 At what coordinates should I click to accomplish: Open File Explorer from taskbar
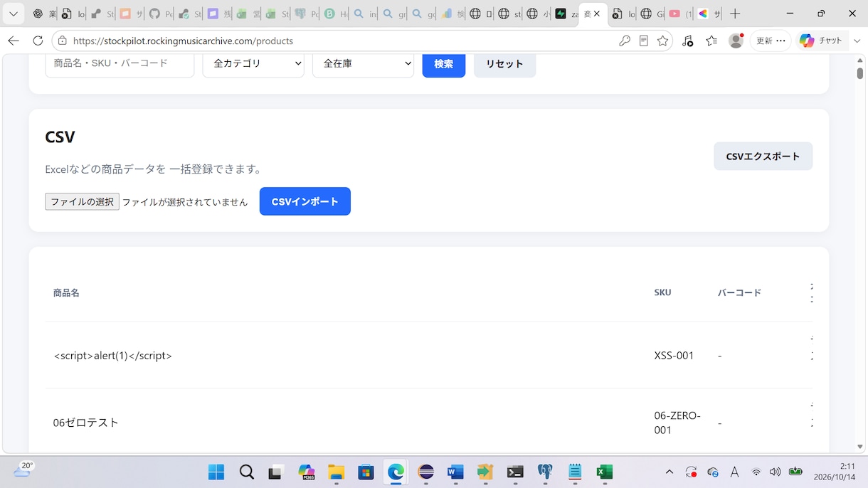click(336, 472)
